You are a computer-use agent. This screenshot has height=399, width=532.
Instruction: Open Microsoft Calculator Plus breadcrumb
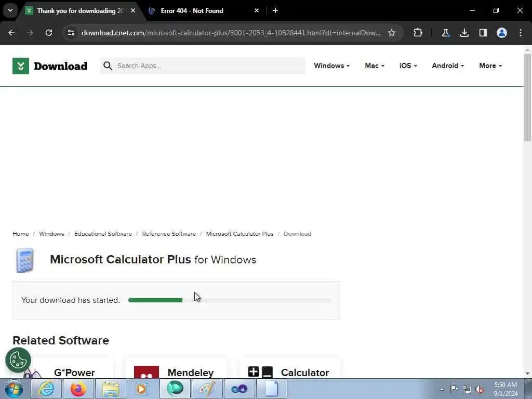(x=240, y=234)
